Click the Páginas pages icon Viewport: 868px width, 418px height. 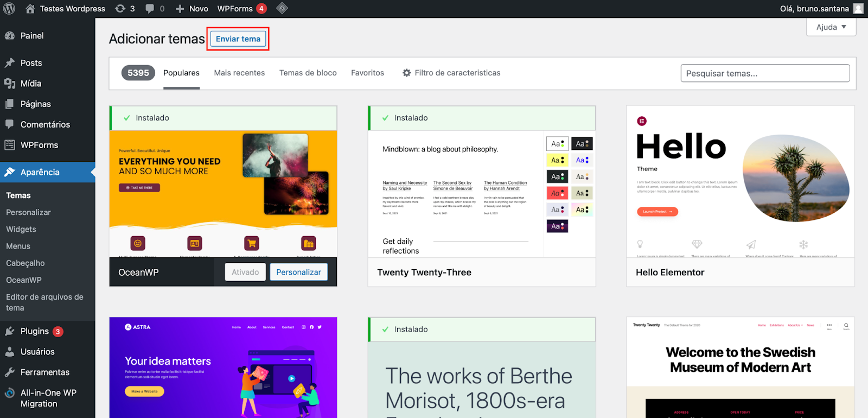[10, 104]
